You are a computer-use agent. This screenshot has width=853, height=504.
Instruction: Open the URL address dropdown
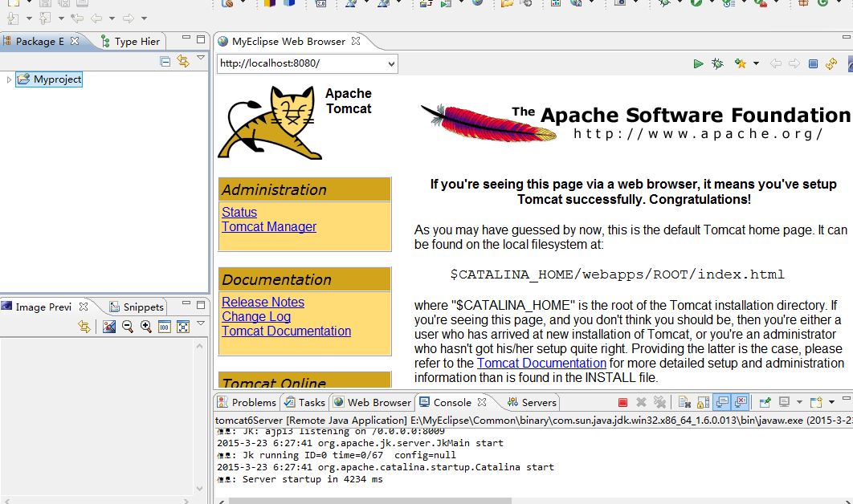pyautogui.click(x=391, y=63)
